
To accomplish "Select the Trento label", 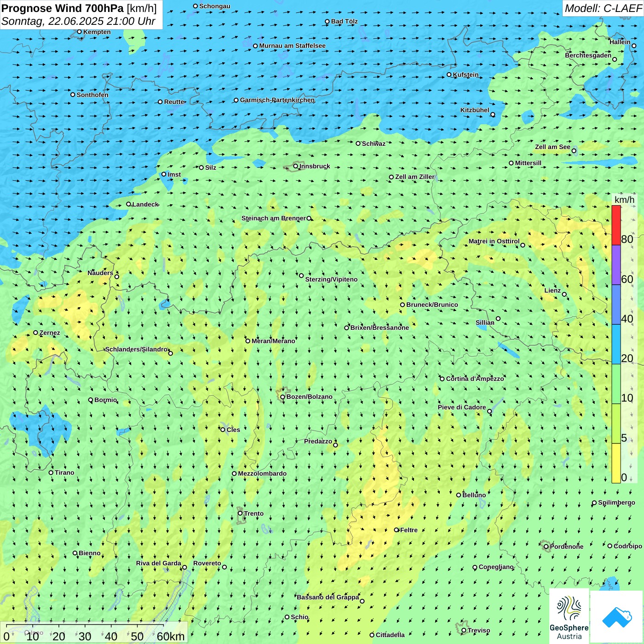I will [x=254, y=513].
